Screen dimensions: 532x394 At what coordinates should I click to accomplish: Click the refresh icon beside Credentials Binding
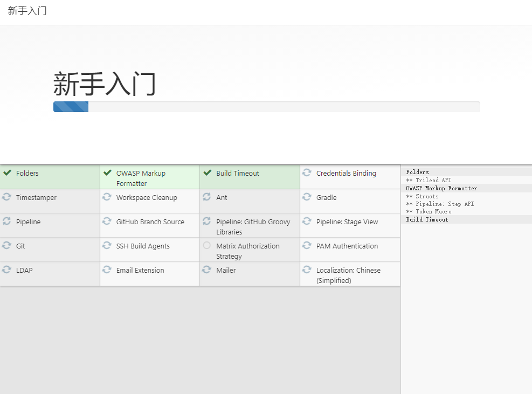click(x=307, y=172)
